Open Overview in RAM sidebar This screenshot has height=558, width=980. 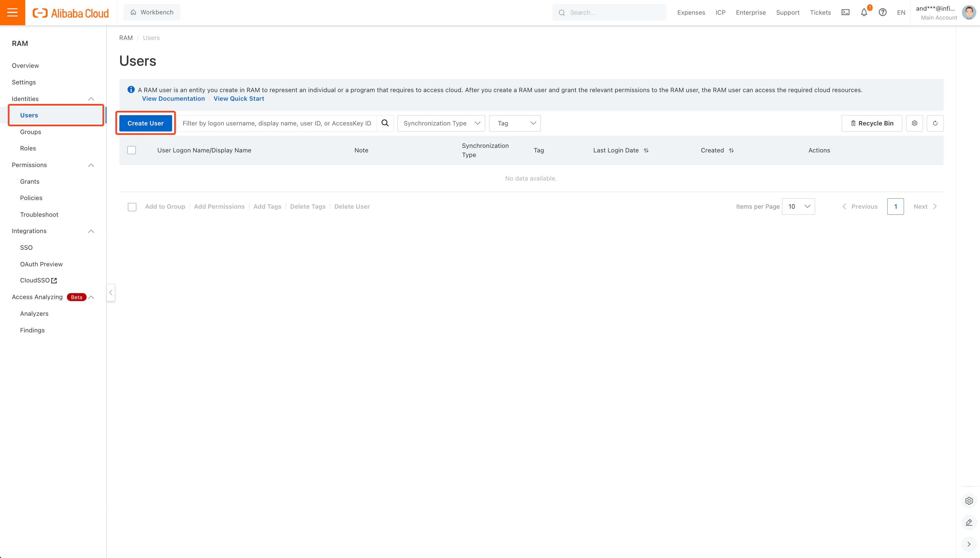[25, 65]
